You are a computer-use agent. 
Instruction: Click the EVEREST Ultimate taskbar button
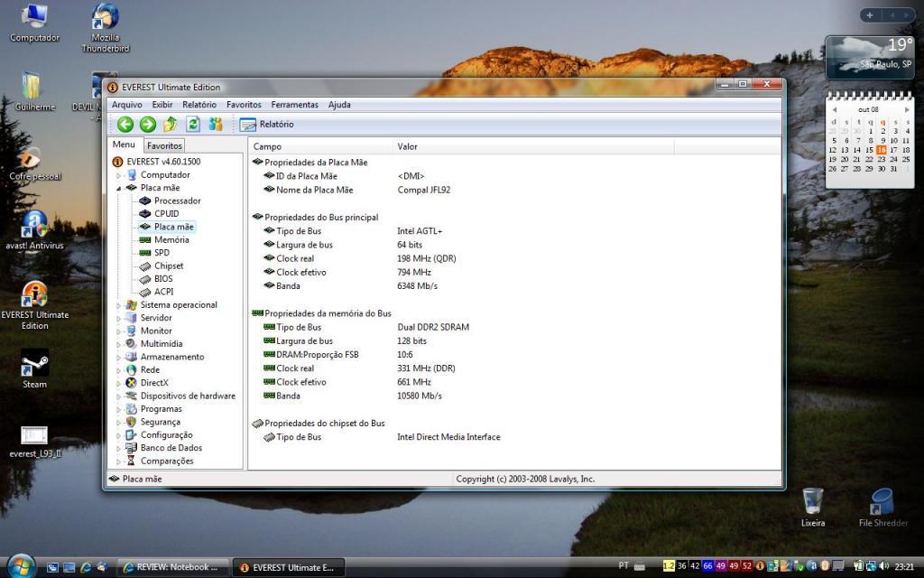pos(289,567)
